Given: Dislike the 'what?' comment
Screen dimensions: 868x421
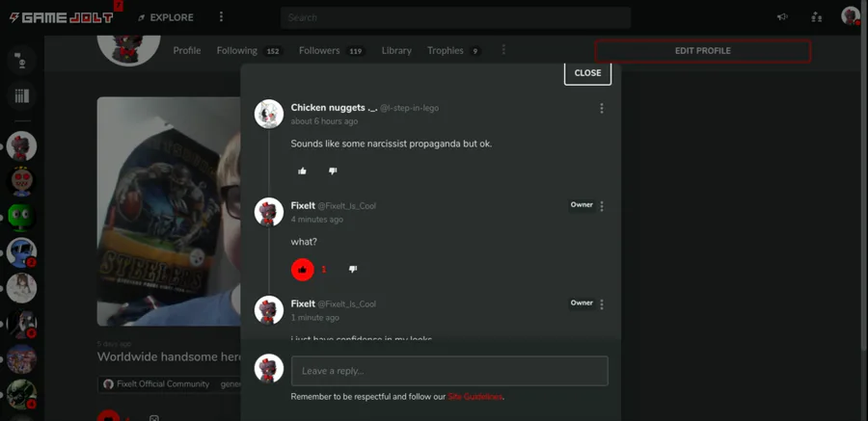Looking at the screenshot, I should (x=353, y=270).
